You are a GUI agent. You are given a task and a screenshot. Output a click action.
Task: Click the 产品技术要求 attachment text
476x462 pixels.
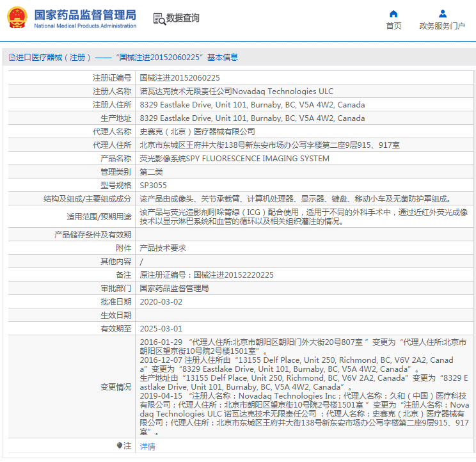pyautogui.click(x=163, y=248)
